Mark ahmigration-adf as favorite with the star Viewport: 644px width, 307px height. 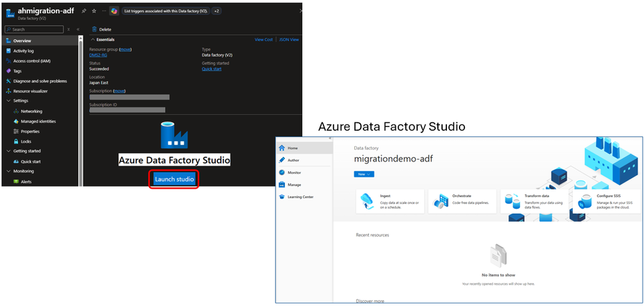[94, 11]
